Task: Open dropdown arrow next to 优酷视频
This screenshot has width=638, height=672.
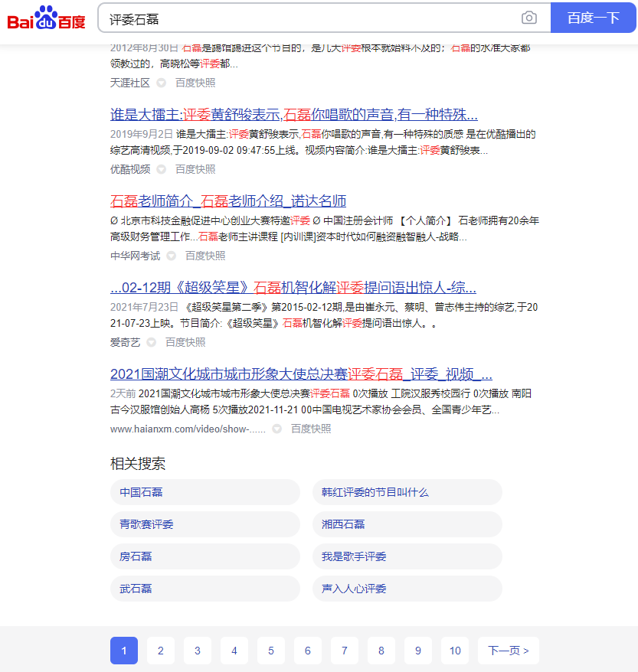Action: [x=161, y=169]
